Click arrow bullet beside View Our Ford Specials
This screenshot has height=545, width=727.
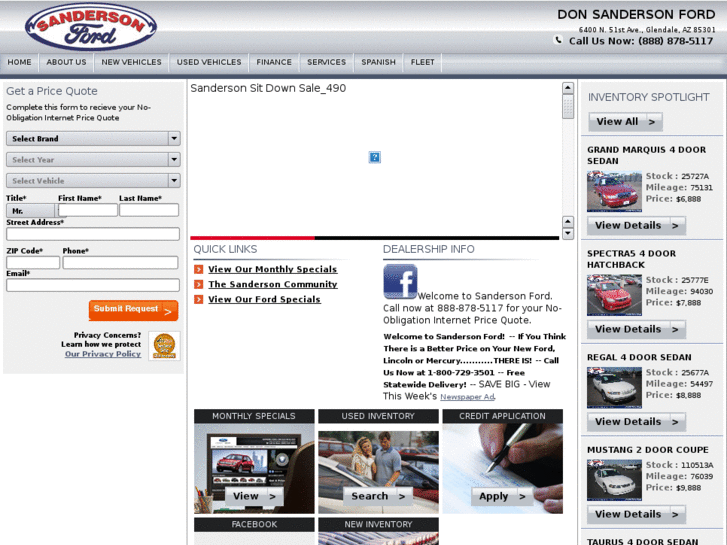198,299
